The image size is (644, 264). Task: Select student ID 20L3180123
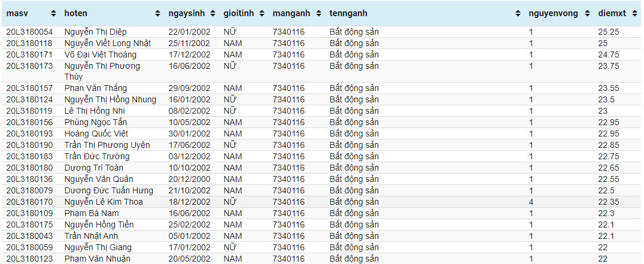[x=29, y=259]
